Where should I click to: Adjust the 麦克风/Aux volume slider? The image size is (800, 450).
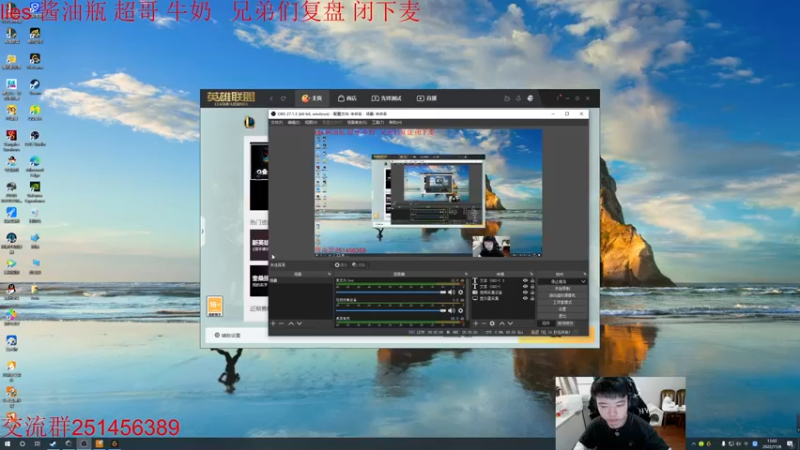tap(391, 292)
